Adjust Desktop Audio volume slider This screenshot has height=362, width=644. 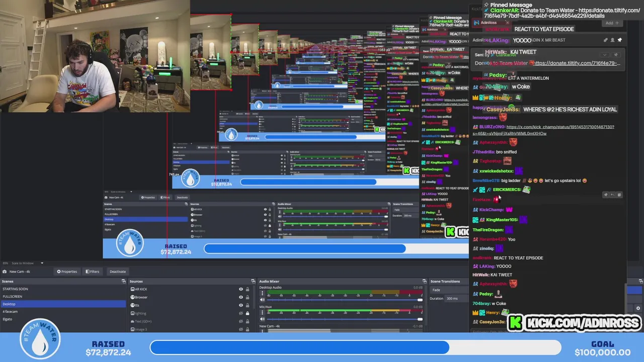(345, 300)
